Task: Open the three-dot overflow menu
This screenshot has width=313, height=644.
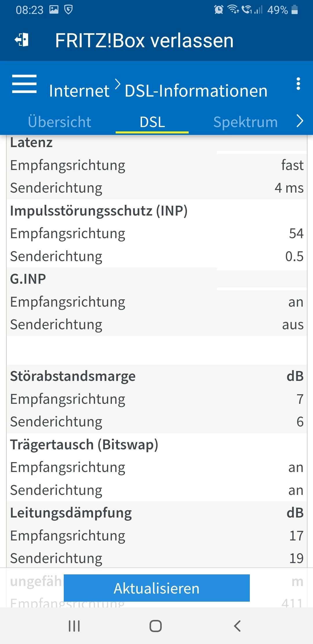Action: (298, 84)
